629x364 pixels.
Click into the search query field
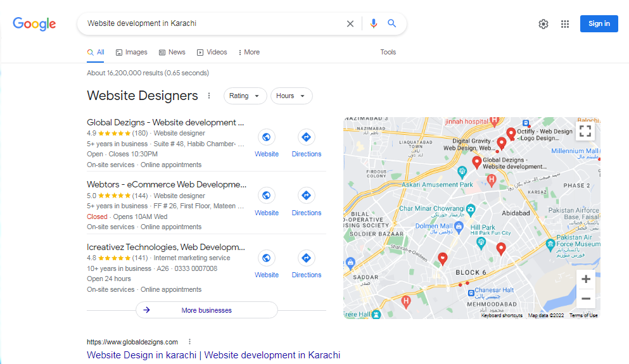click(209, 23)
